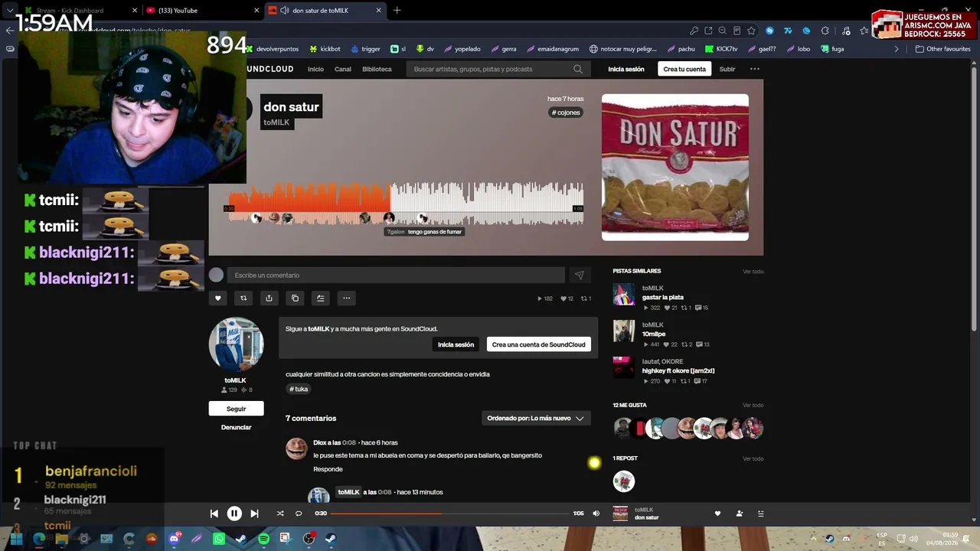Click the waveform to seek in don satur
Screen dimensions: 980x551
tap(407, 203)
